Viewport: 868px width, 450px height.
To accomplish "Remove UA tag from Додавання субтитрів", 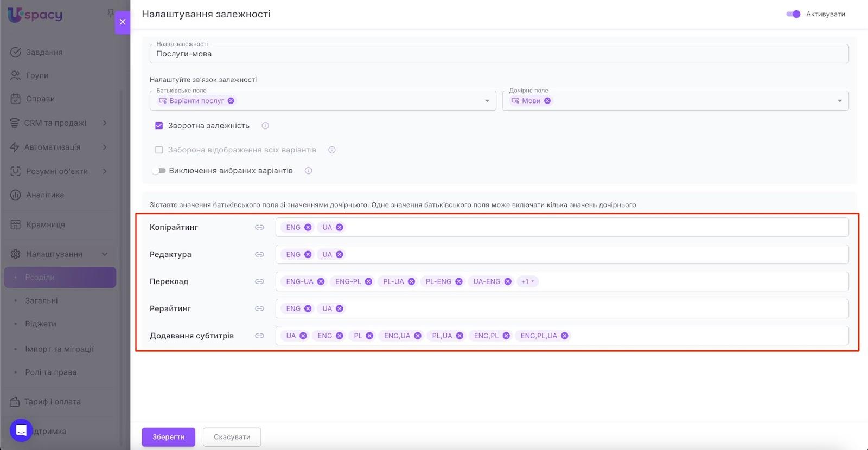I will coord(303,336).
